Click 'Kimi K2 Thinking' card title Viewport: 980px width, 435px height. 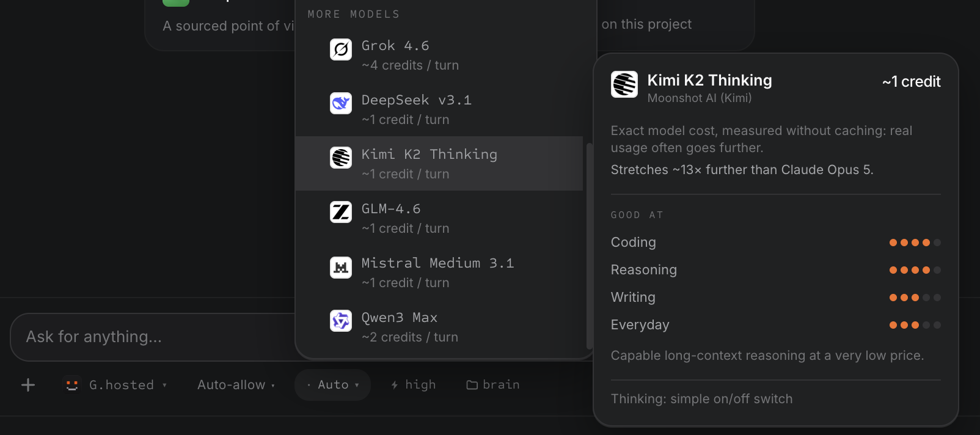(x=709, y=80)
